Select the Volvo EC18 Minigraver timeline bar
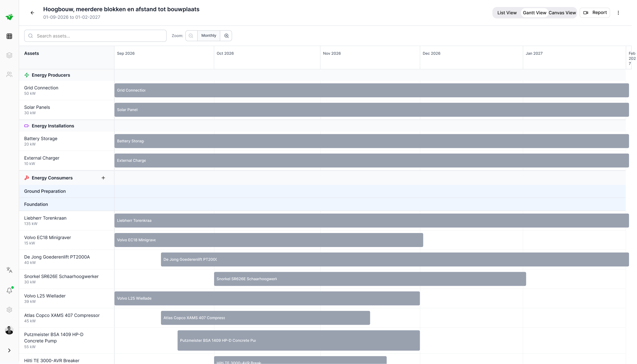The height and width of the screenshot is (364, 637). (268, 240)
